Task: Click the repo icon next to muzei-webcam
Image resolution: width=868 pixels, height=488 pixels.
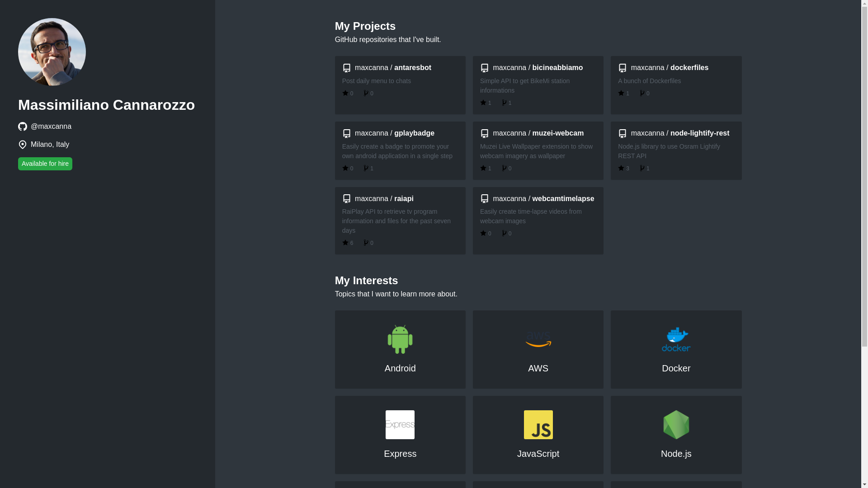Action: pyautogui.click(x=485, y=133)
